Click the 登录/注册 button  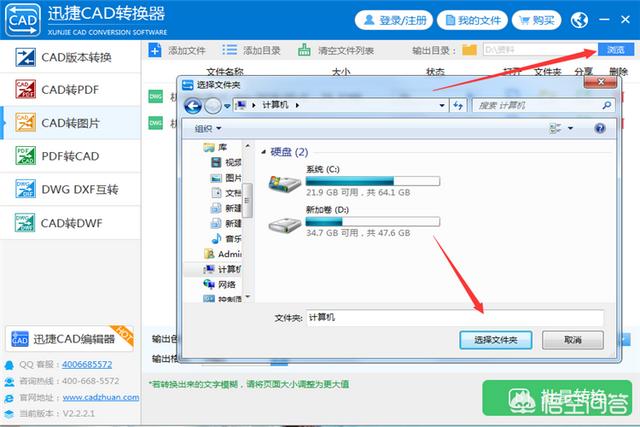tap(394, 20)
